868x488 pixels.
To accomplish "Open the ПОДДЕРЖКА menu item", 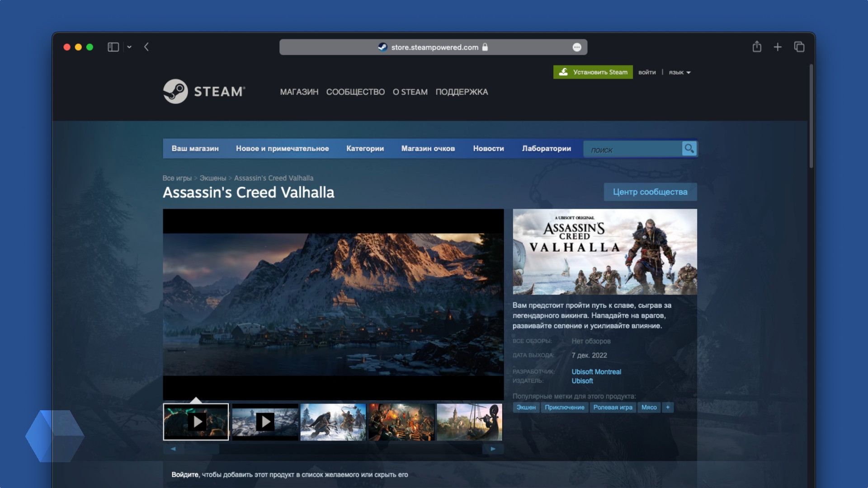I will click(x=462, y=92).
